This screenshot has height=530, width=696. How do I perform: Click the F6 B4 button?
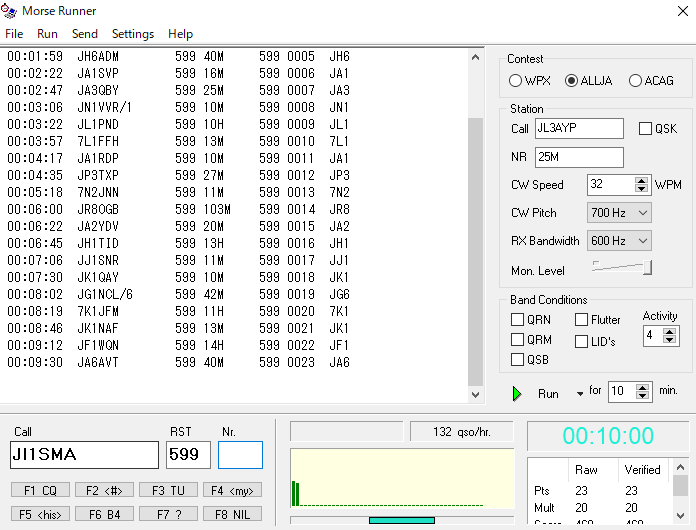tap(104, 514)
